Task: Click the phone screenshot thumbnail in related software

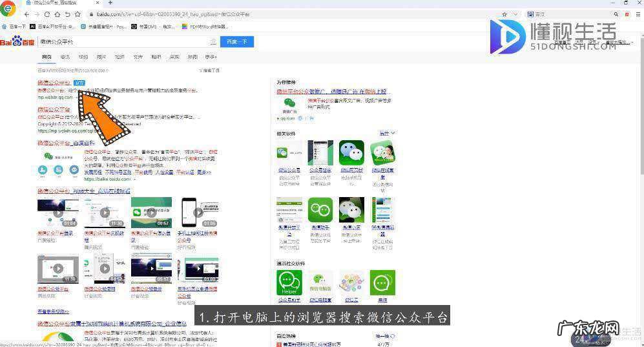Action: [320, 152]
